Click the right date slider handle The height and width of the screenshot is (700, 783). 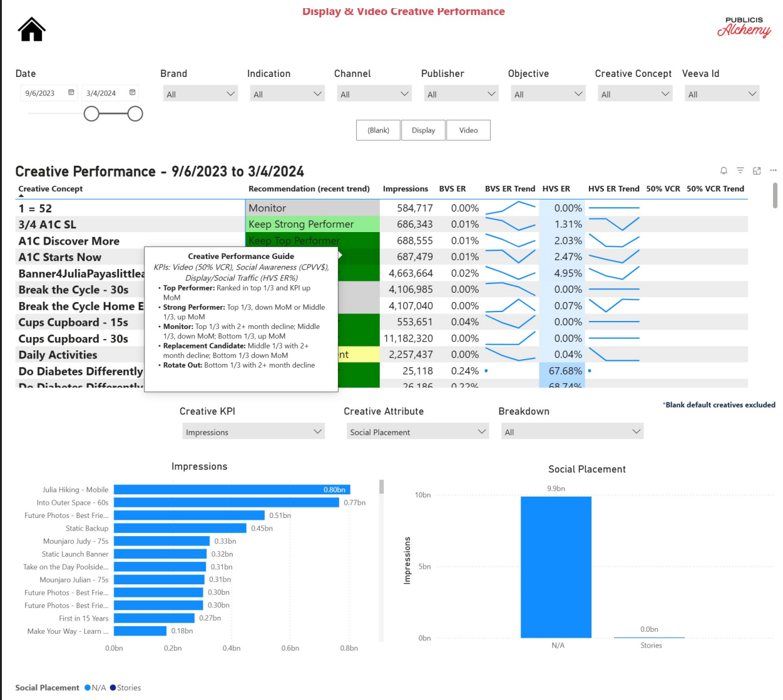tap(135, 114)
